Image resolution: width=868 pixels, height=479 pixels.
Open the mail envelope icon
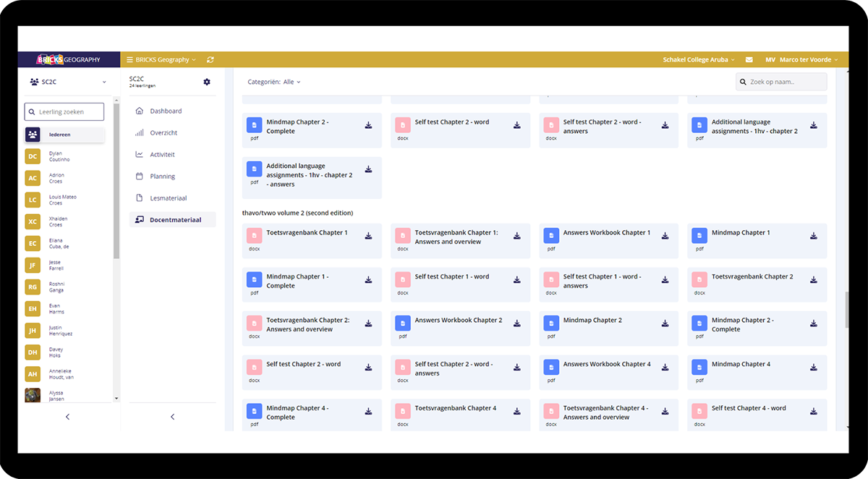(749, 60)
